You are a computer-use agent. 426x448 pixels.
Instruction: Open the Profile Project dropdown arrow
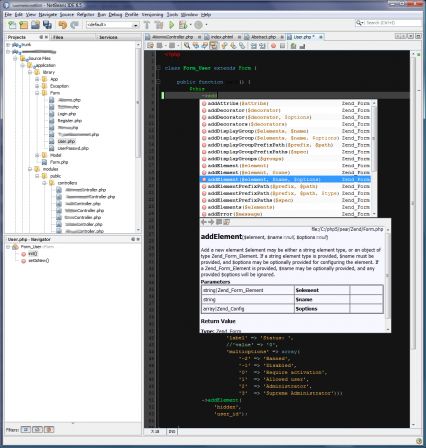206,25
